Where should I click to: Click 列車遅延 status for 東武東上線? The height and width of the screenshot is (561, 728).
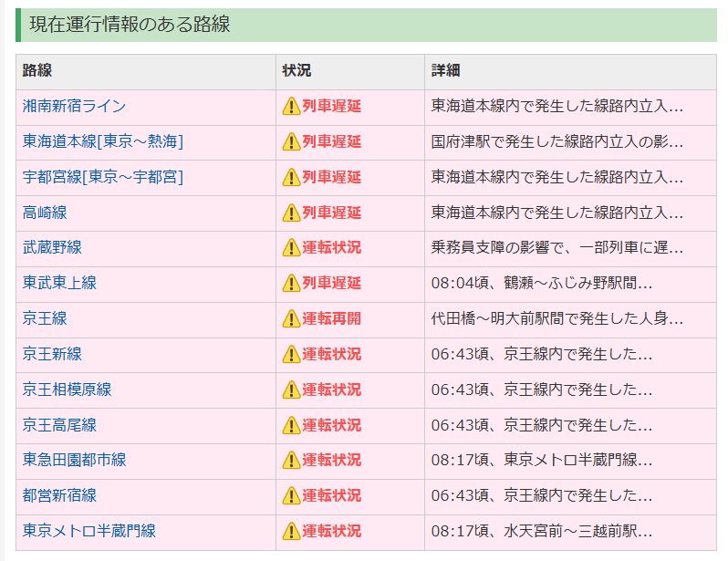point(331,283)
